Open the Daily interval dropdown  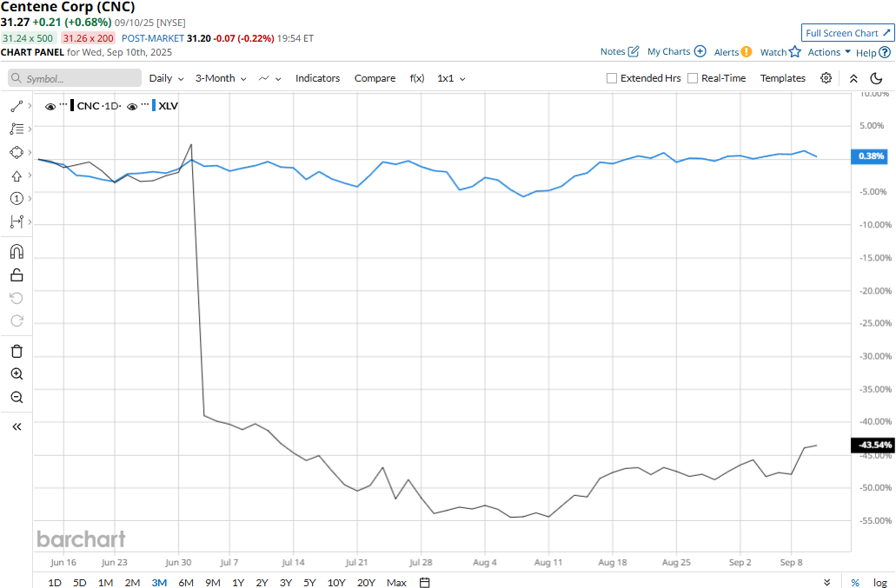(166, 78)
